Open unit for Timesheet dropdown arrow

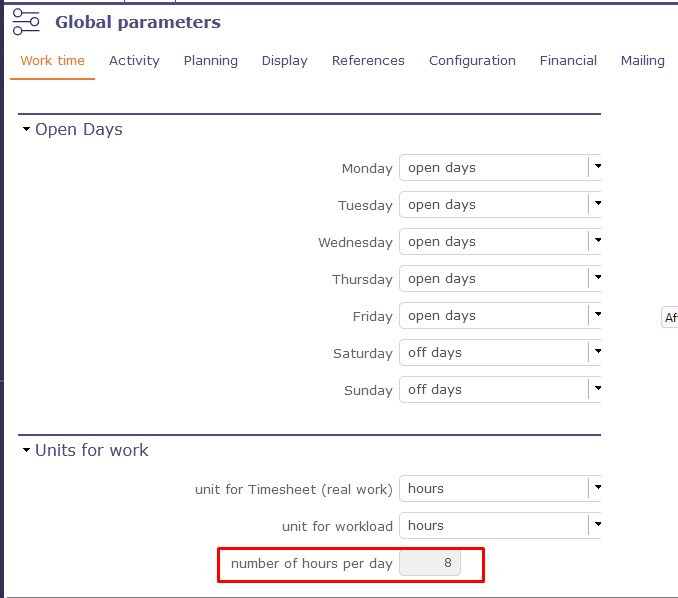pyautogui.click(x=596, y=488)
